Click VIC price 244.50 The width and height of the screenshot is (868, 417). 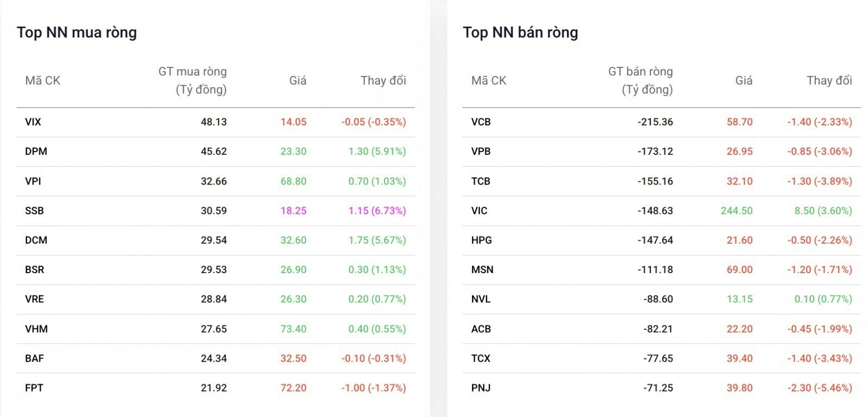coord(737,211)
